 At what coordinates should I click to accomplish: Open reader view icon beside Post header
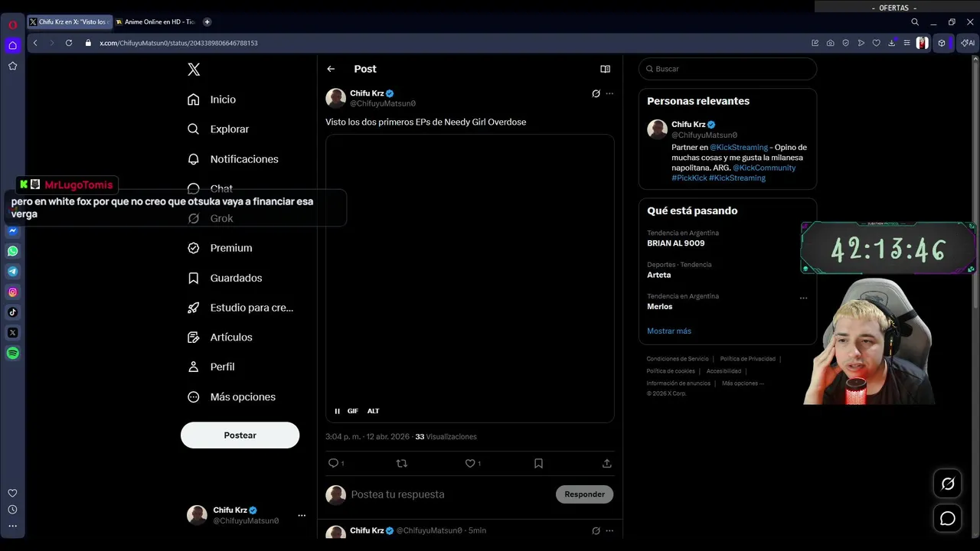(x=605, y=69)
